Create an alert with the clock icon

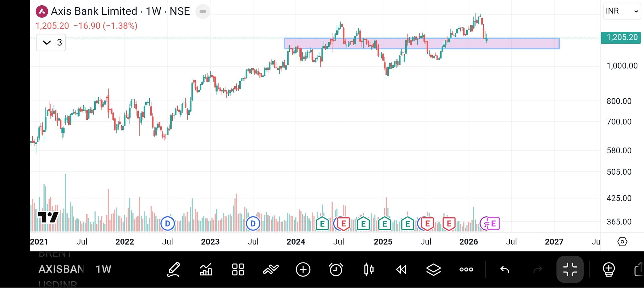[x=336, y=269]
